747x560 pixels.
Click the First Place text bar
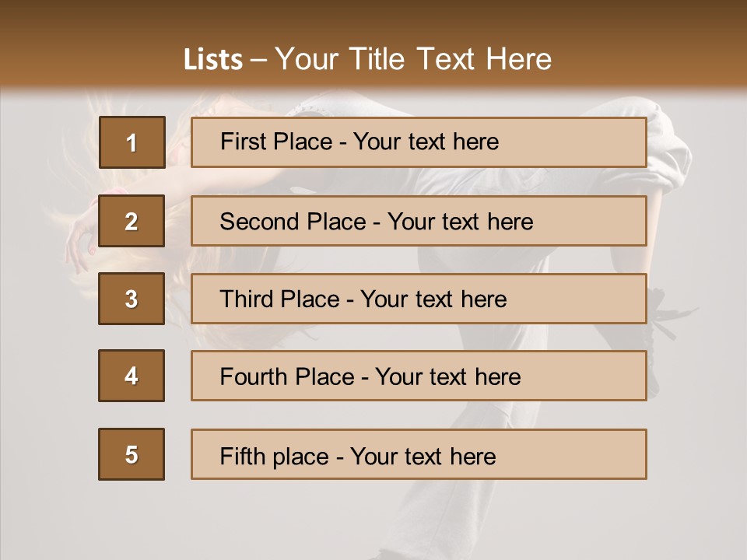point(419,142)
